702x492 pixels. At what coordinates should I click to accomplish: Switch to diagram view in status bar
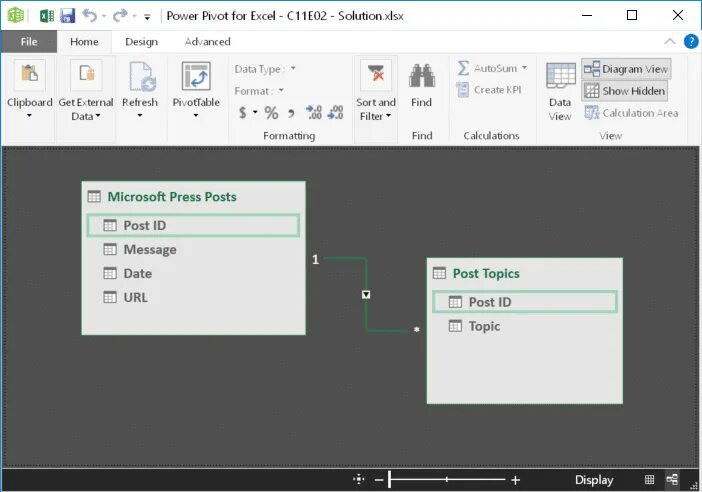pyautogui.click(x=672, y=480)
